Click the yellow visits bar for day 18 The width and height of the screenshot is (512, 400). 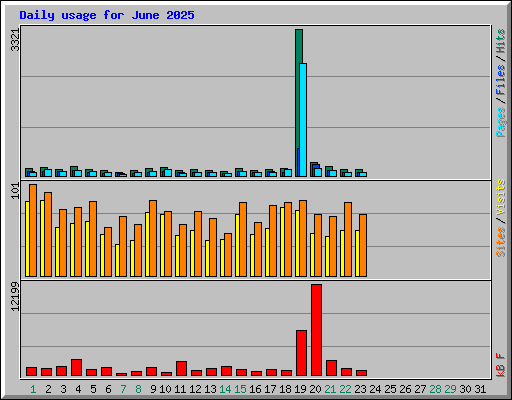pyautogui.click(x=282, y=242)
